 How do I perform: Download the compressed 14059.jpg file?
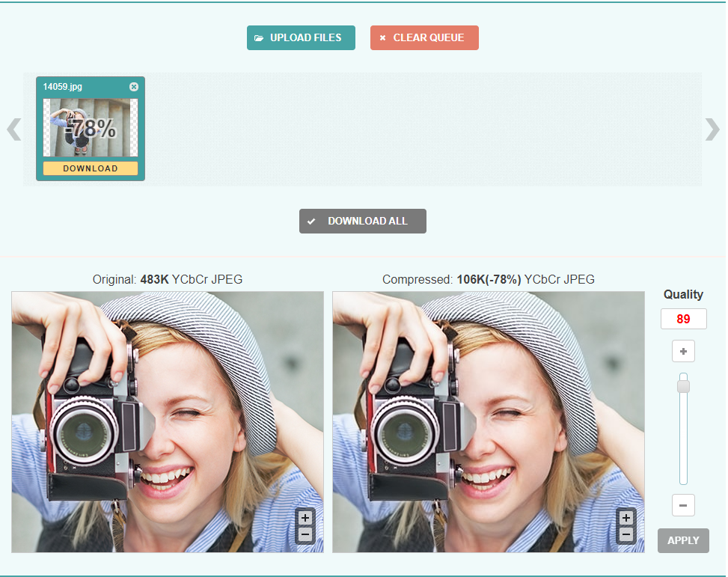click(90, 168)
